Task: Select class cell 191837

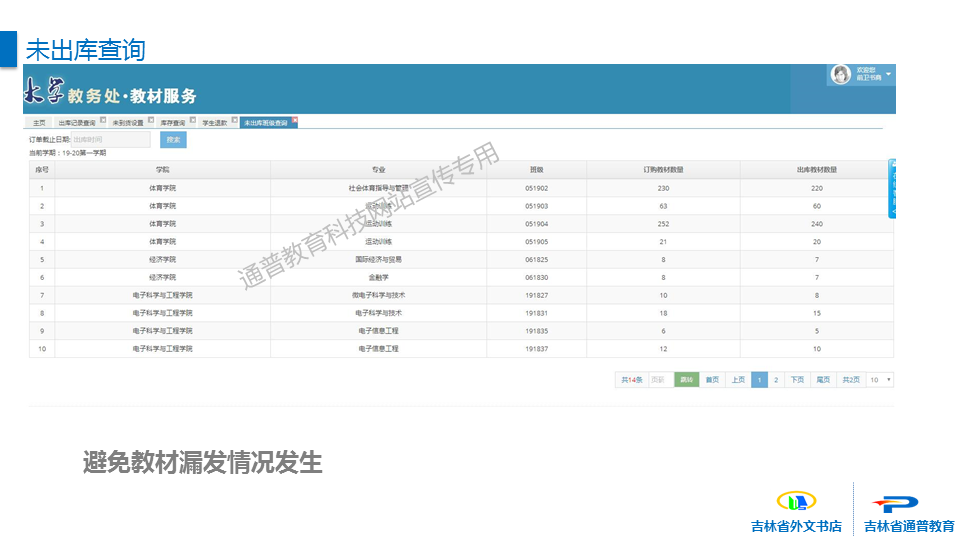Action: [536, 348]
